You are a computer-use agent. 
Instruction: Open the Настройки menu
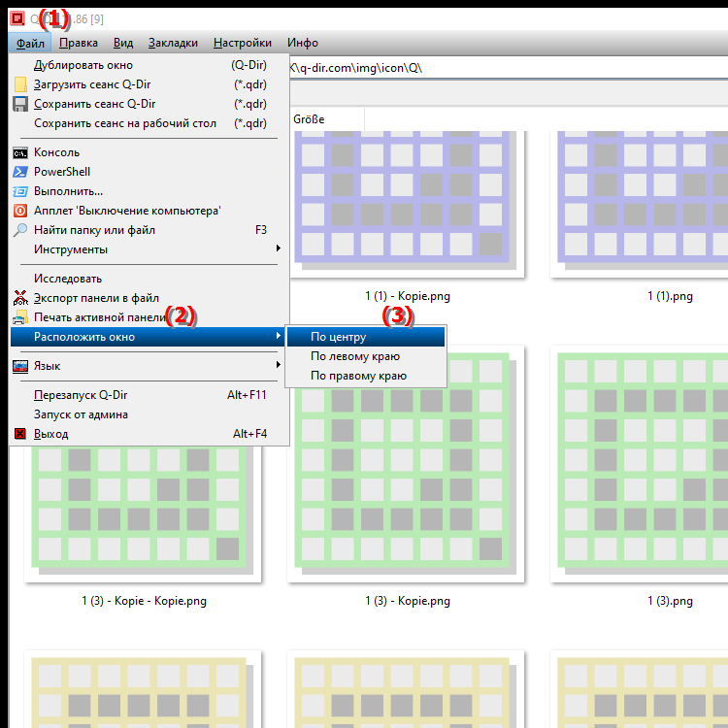(243, 43)
